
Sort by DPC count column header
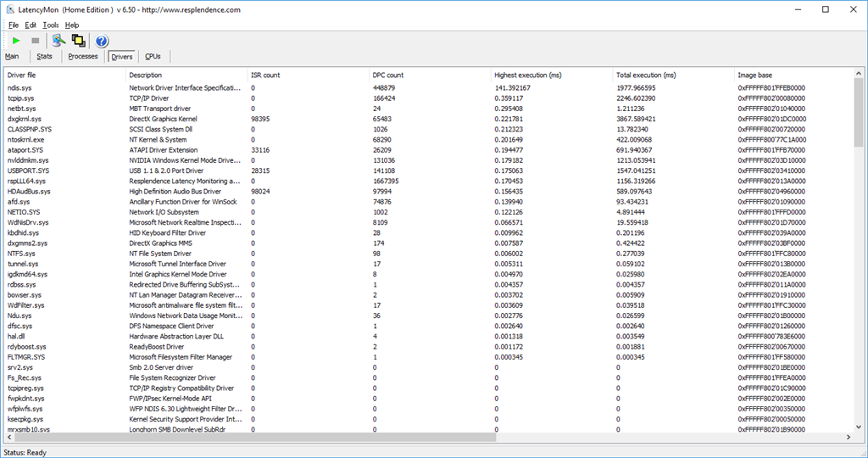[x=430, y=75]
